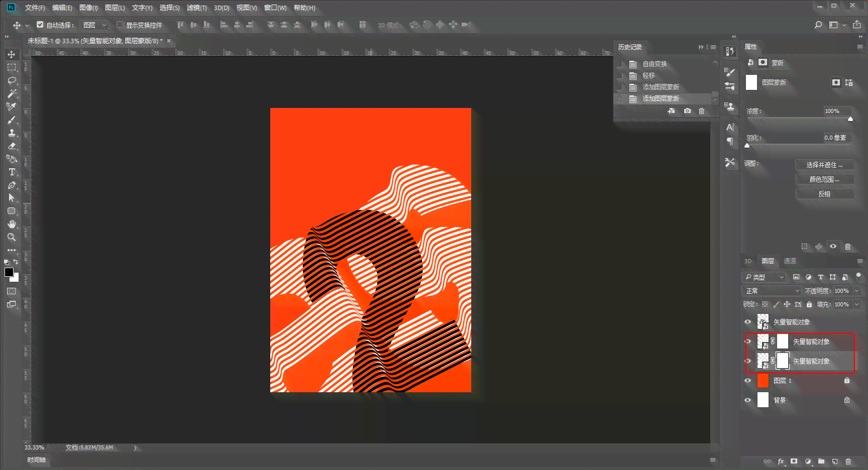
Task: Select the Move tool in toolbar
Action: click(x=12, y=54)
